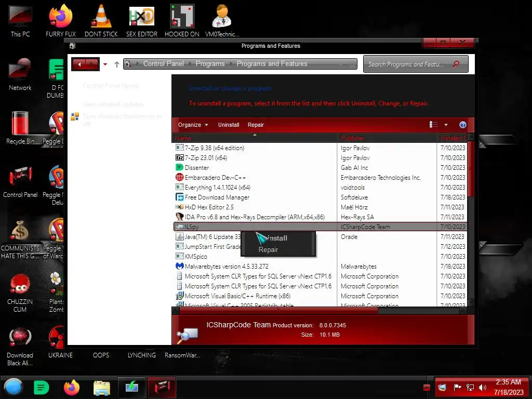Open the Dissenter taskbar icon
532x399 pixels.
(x=42, y=387)
